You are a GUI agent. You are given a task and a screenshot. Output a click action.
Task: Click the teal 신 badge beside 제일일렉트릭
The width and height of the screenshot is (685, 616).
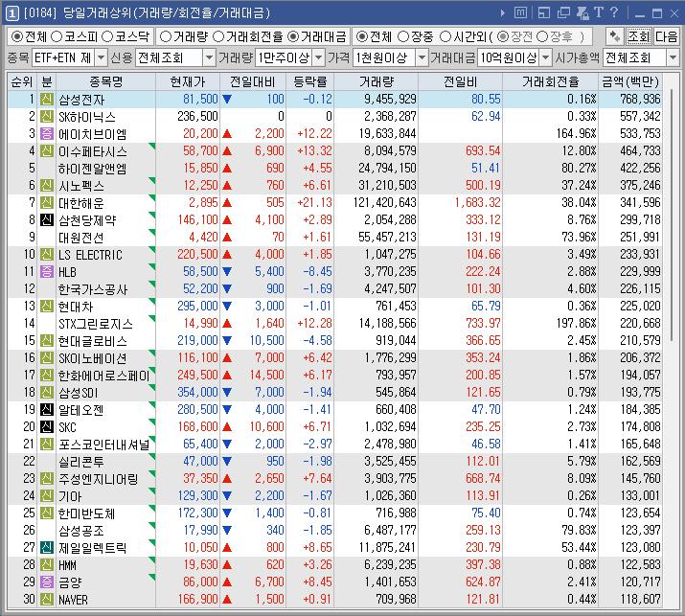47,547
